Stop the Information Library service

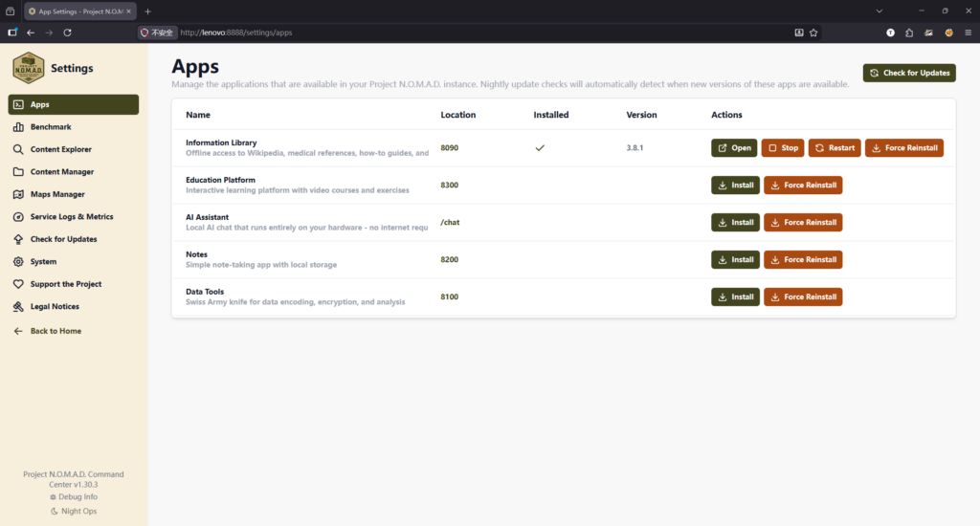tap(782, 148)
